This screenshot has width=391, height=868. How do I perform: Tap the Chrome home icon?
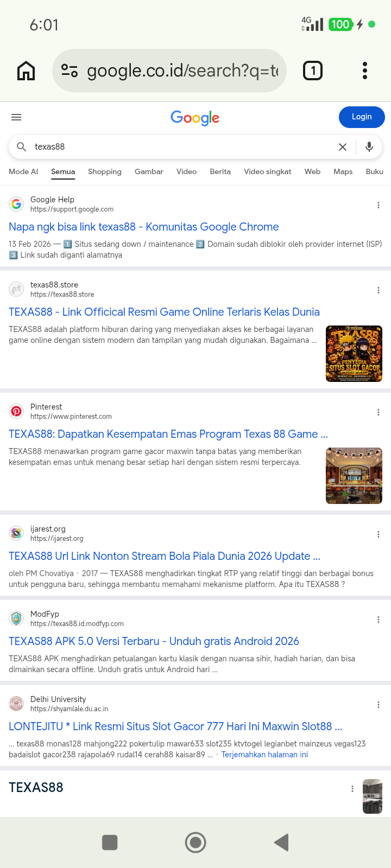click(x=26, y=71)
